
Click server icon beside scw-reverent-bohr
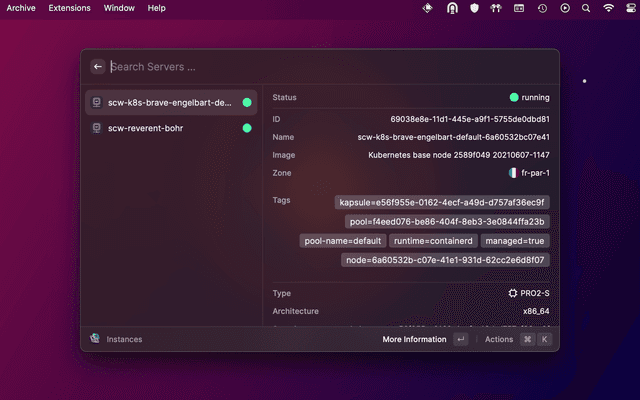[x=96, y=128]
